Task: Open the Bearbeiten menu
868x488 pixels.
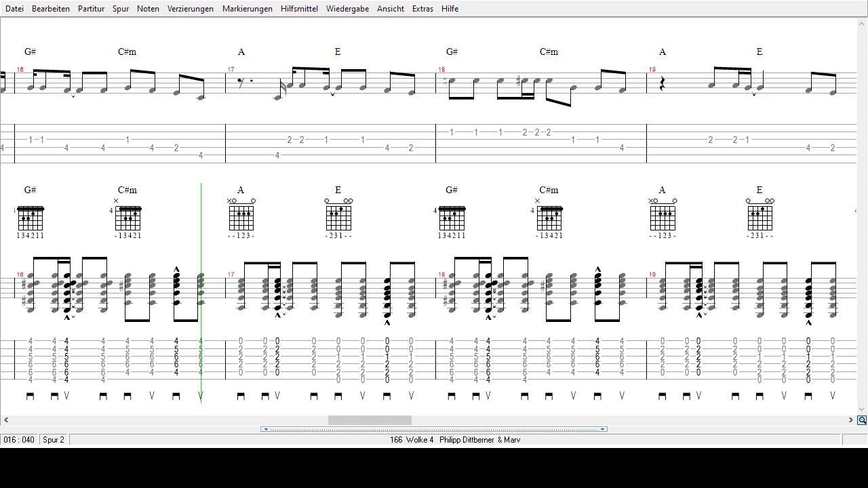Action: [x=51, y=9]
